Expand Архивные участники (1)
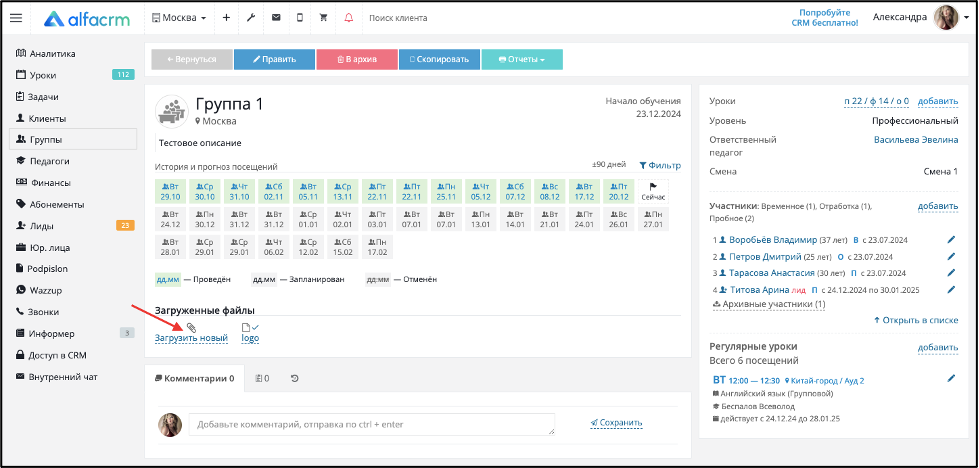This screenshot has width=979, height=468. pyautogui.click(x=769, y=304)
